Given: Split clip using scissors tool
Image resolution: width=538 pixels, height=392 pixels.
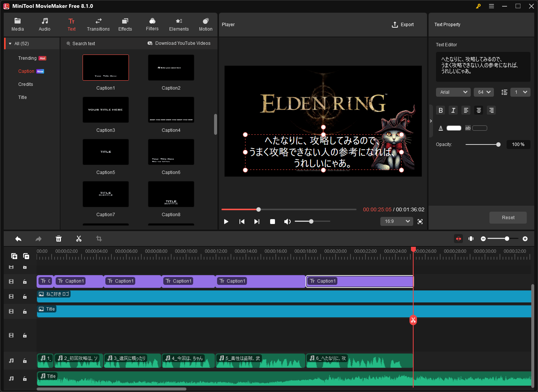Looking at the screenshot, I should (79, 239).
